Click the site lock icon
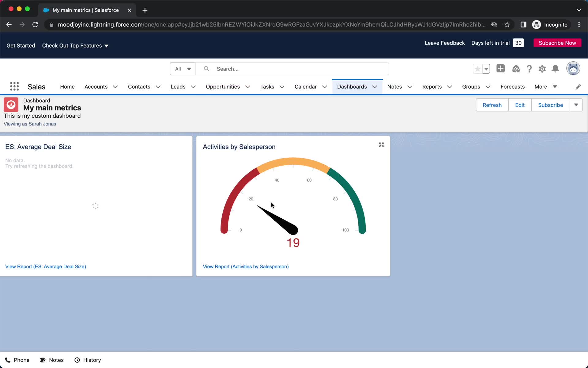The width and height of the screenshot is (588, 368). click(51, 25)
